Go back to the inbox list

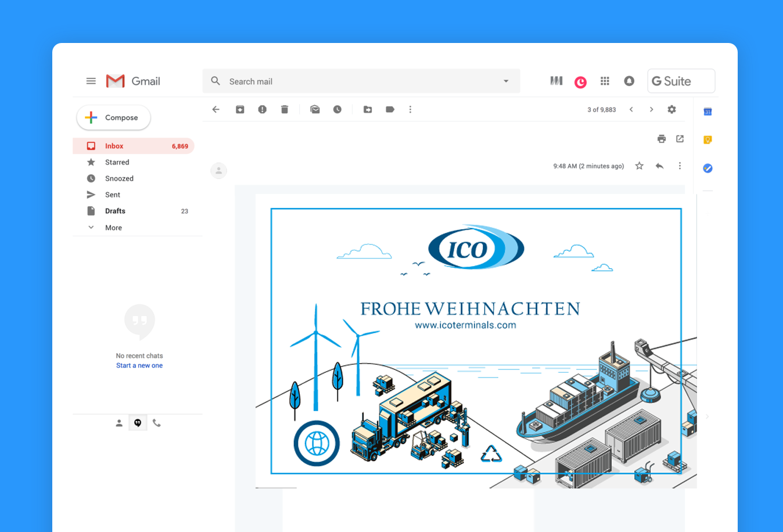click(216, 109)
